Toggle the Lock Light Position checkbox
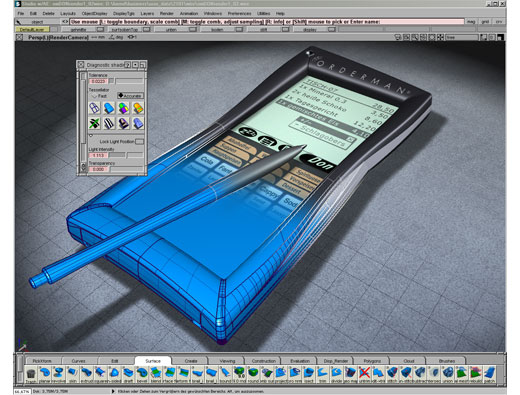The image size is (520, 395). point(139,142)
